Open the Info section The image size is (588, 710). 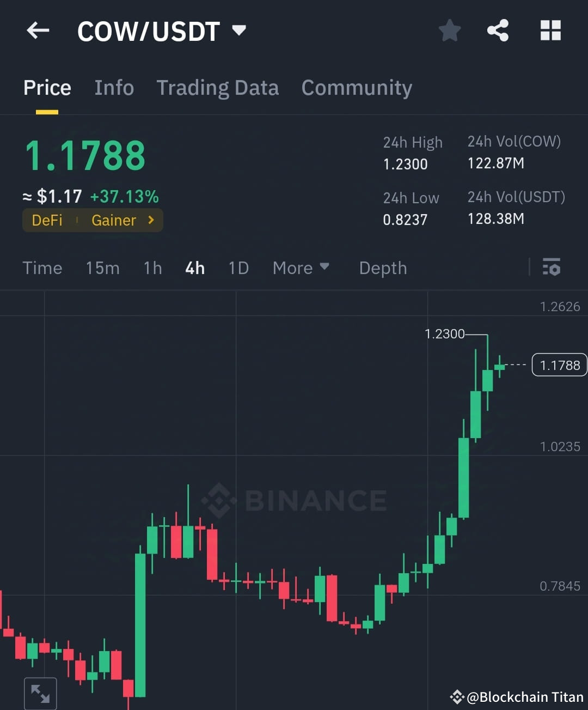point(114,87)
